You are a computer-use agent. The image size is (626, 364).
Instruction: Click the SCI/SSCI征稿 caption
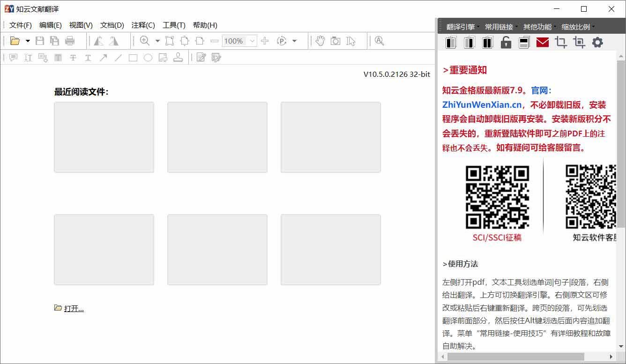point(497,238)
